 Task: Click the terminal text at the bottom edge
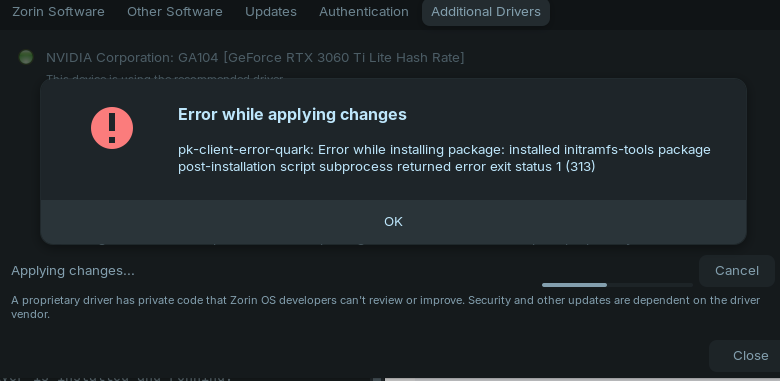tap(116, 378)
